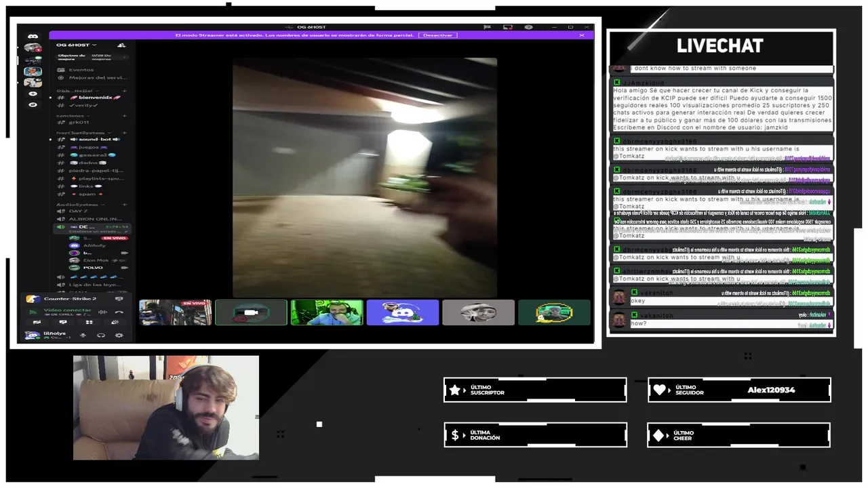
Task: Start an activity with the grid button
Action: pos(89,322)
